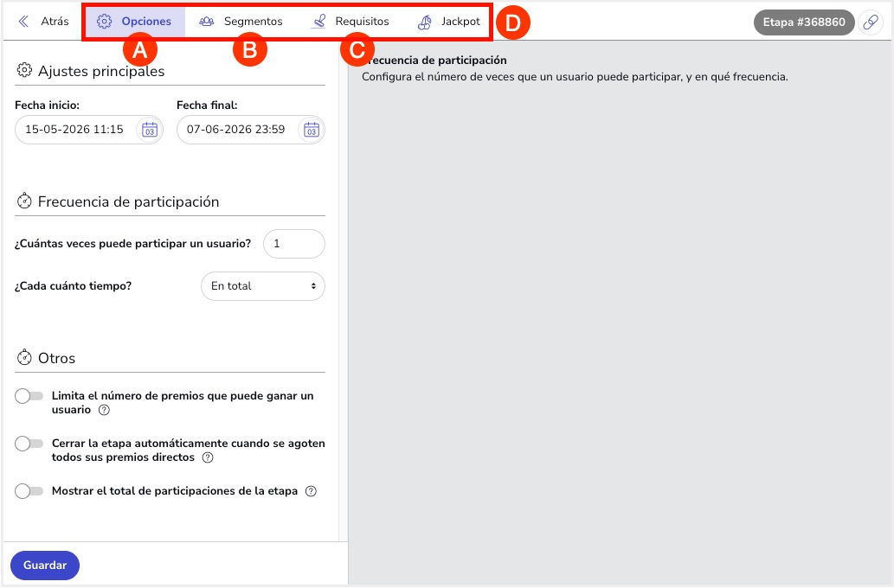Click the link icon beside Etapa #368860
894x588 pixels.
pos(871,22)
